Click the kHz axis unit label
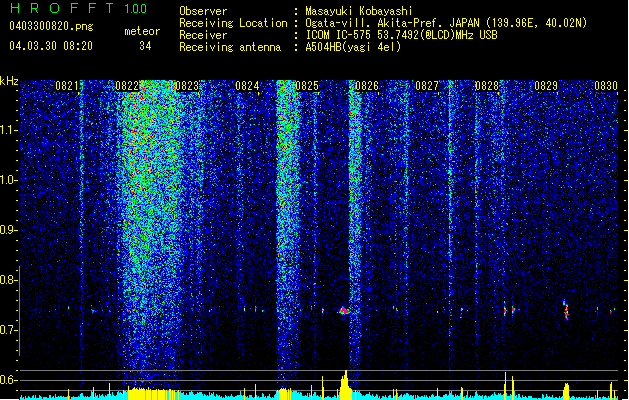 9,81
